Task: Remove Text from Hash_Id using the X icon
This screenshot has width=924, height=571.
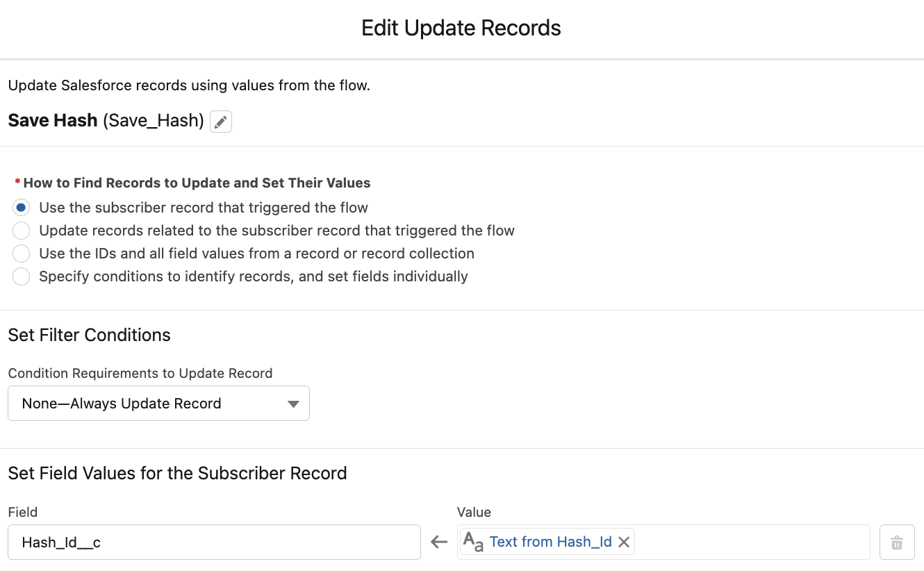Action: pyautogui.click(x=623, y=542)
